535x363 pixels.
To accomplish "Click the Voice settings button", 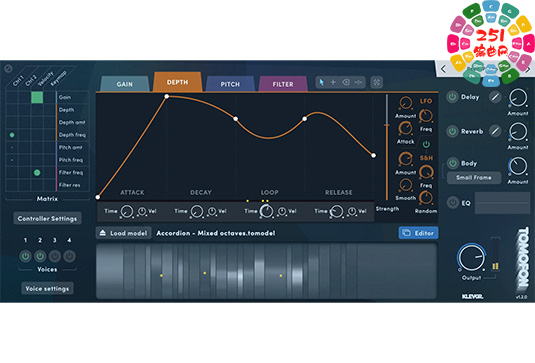I will [47, 289].
